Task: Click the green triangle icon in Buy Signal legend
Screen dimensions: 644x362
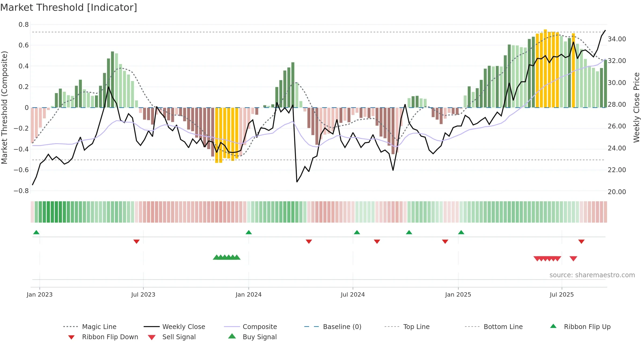Action: tap(232, 336)
